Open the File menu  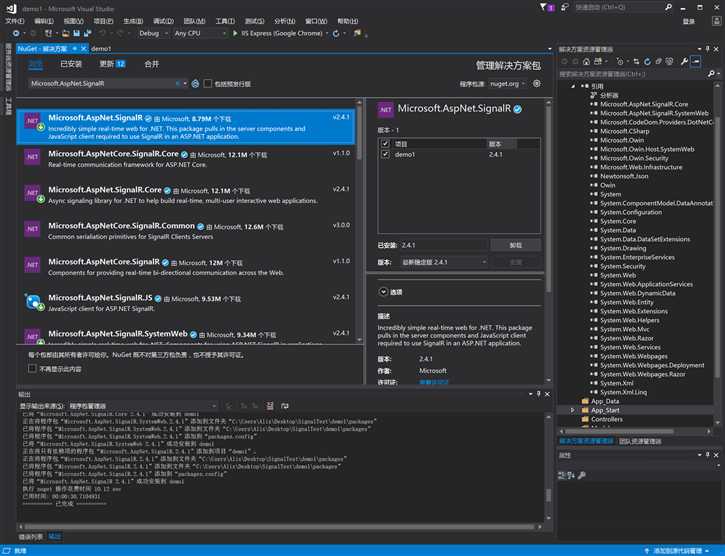click(x=14, y=21)
